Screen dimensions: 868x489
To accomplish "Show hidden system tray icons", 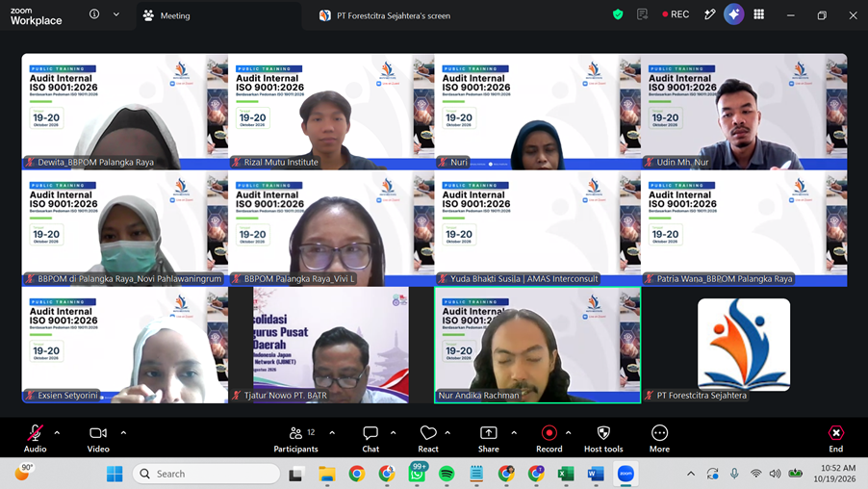I will [691, 474].
